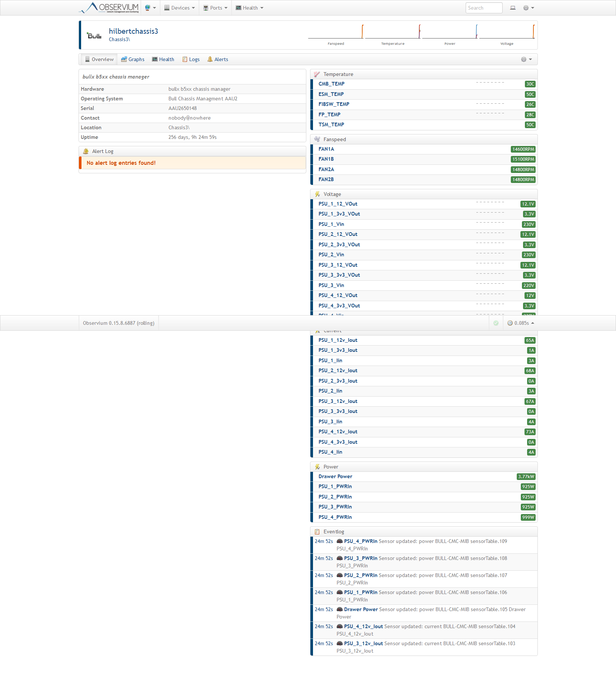Open the globe menu in navbar
The image size is (616, 680).
[x=150, y=8]
